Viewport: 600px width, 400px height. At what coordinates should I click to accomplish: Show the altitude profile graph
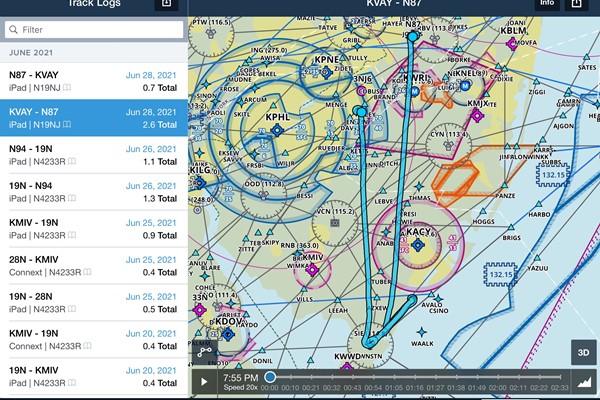[584, 381]
